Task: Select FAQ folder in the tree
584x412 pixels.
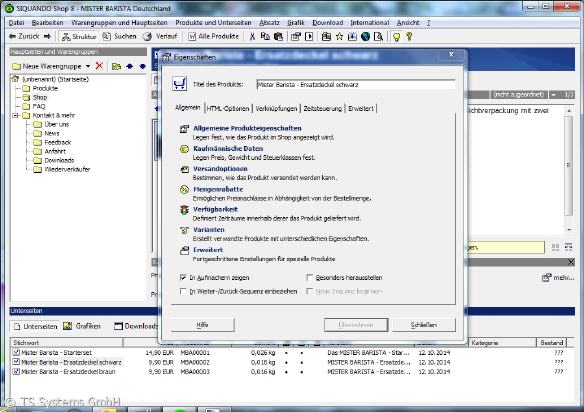Action: coord(34,106)
